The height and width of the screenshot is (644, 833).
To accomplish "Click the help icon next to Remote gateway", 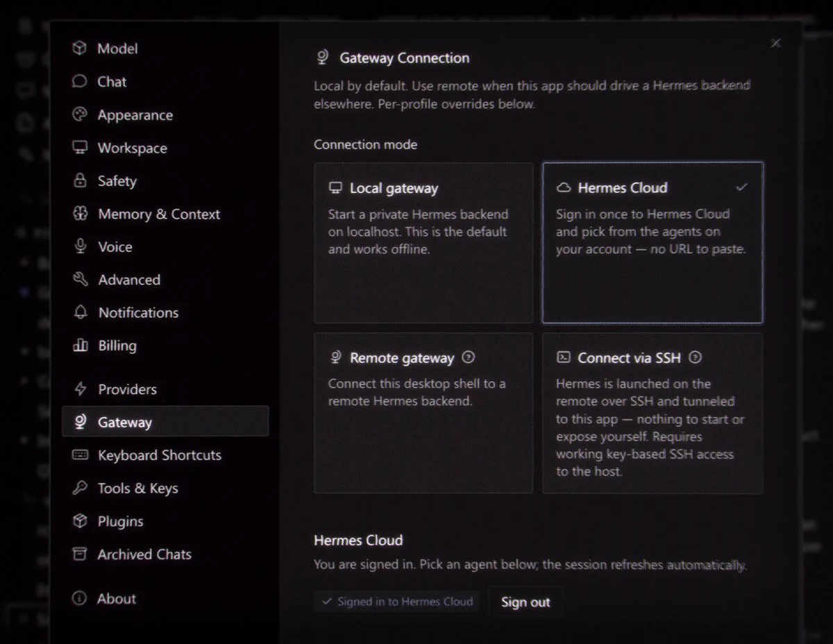I will pyautogui.click(x=469, y=358).
